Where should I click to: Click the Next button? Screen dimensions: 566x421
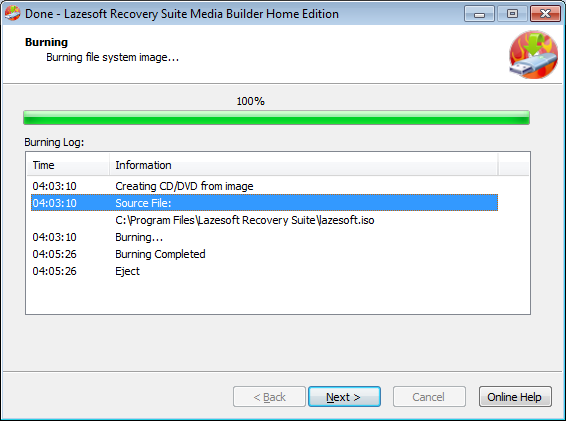click(x=344, y=397)
